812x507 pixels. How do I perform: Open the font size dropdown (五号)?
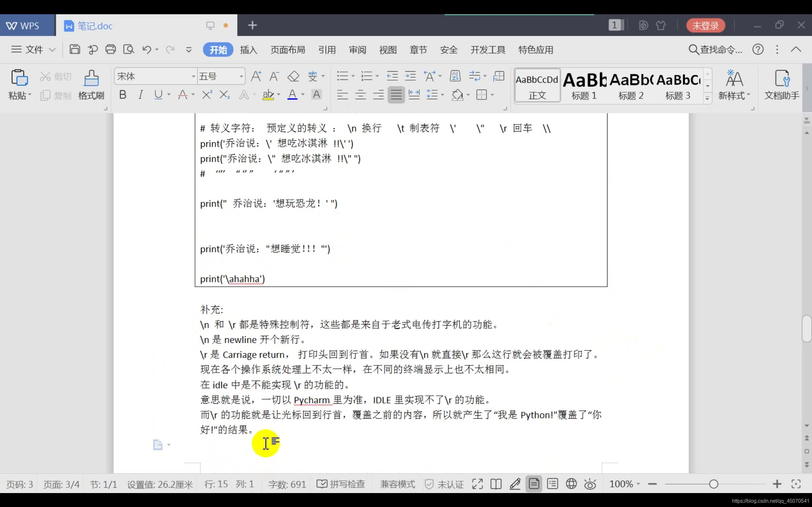(x=241, y=76)
